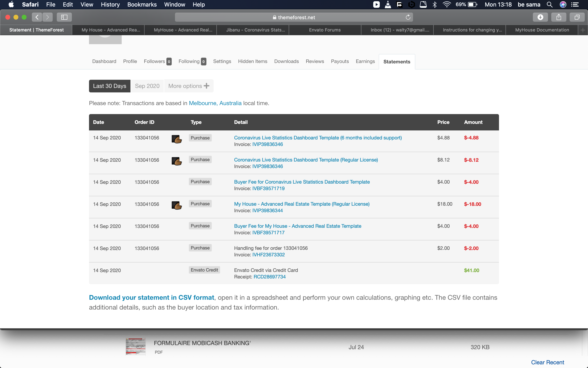Open Buyer Fee for My House link

pos(298,226)
